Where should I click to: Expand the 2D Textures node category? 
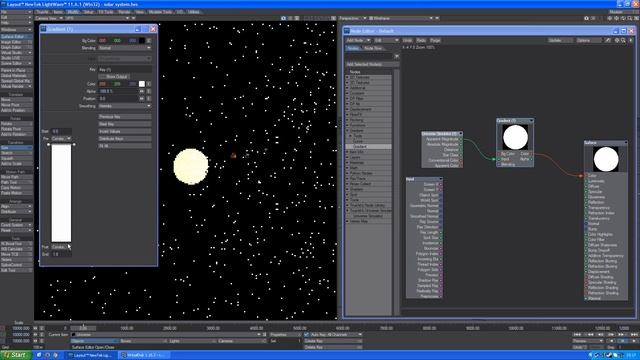[348, 77]
